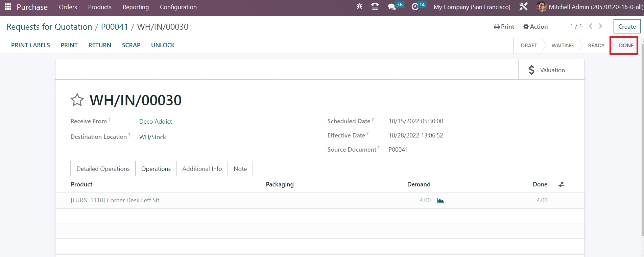Go to next record arrow
644x257 pixels.
coord(601,26)
